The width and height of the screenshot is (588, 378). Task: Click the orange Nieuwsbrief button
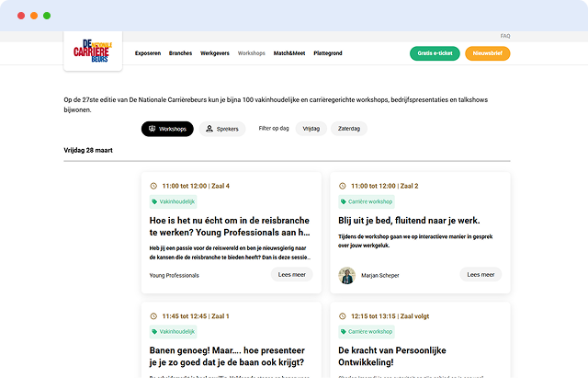[487, 53]
